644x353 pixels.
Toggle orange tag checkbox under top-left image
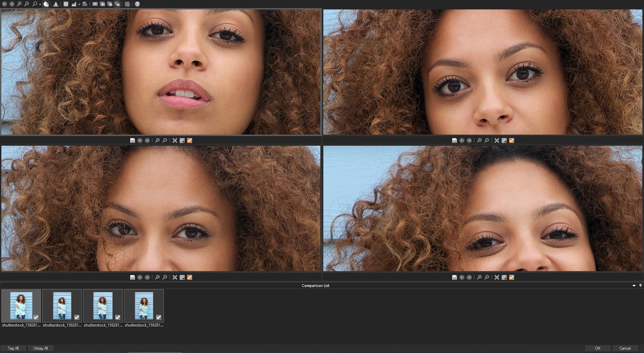point(190,140)
